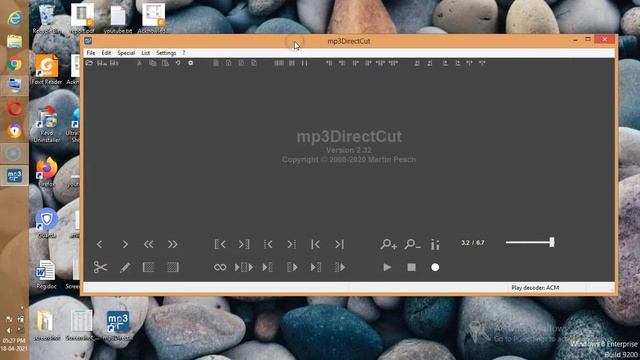This screenshot has width=640, height=360.
Task: Select the Recycle Bin desktop icon
Action: point(46,18)
